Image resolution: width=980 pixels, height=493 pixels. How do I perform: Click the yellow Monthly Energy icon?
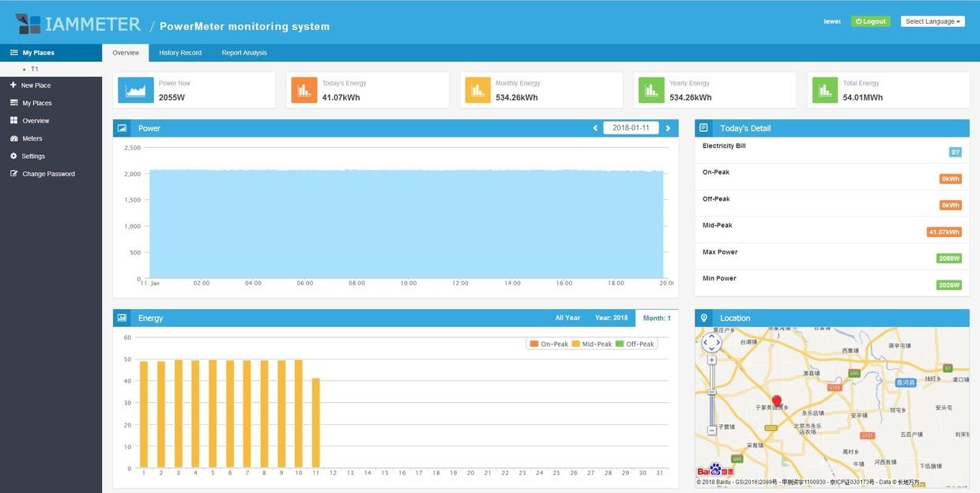click(477, 90)
